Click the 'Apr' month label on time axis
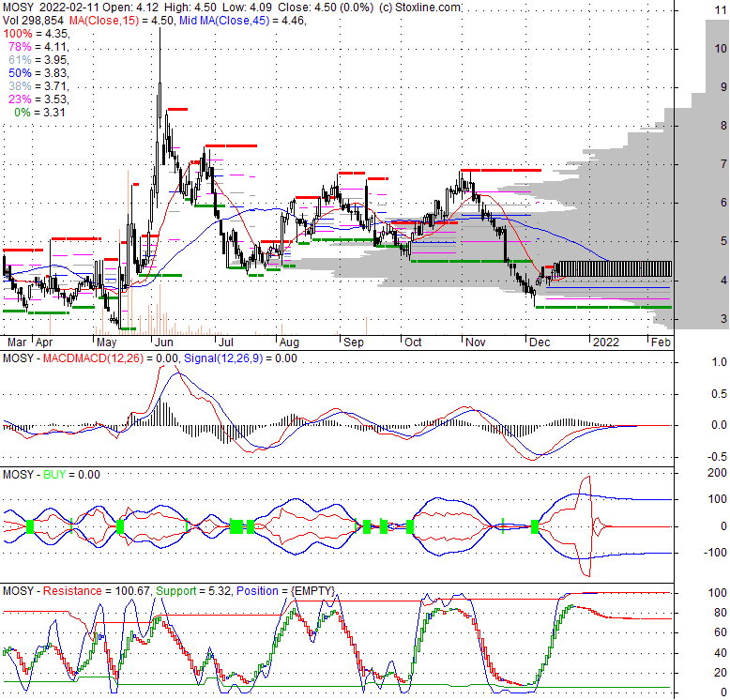This screenshot has width=730, height=700. [x=44, y=342]
